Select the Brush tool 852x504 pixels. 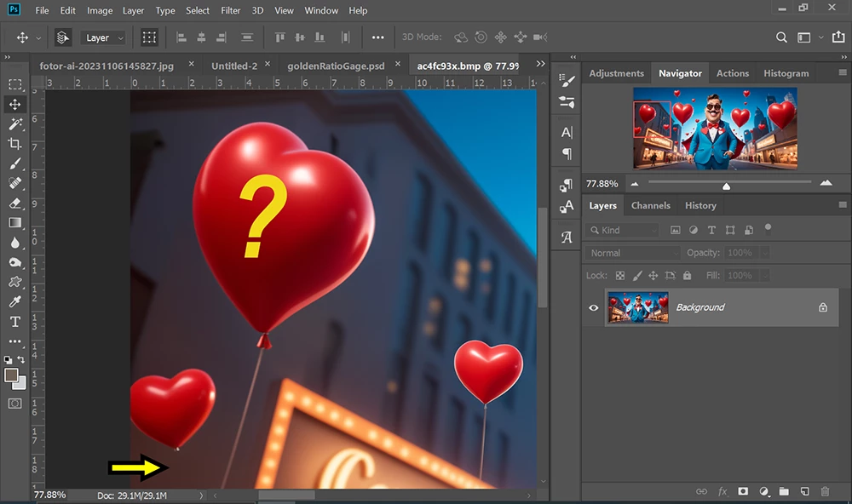click(15, 163)
